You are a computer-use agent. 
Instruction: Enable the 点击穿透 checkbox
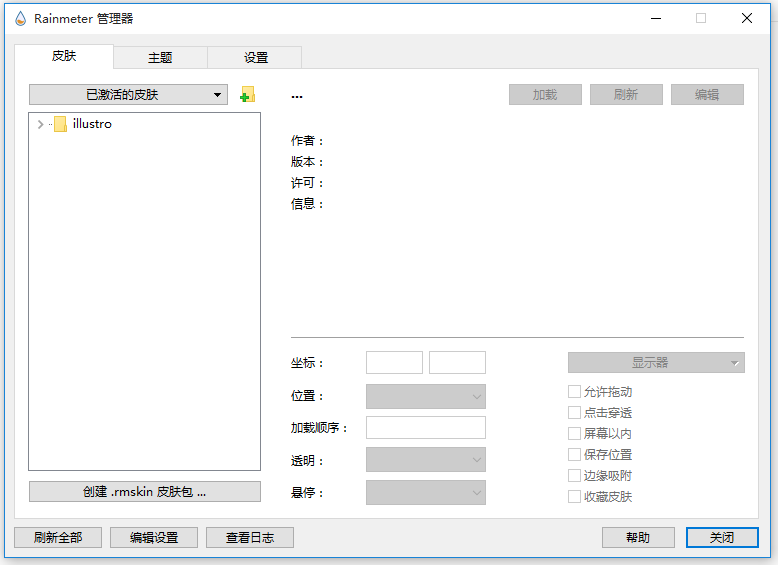pyautogui.click(x=575, y=413)
